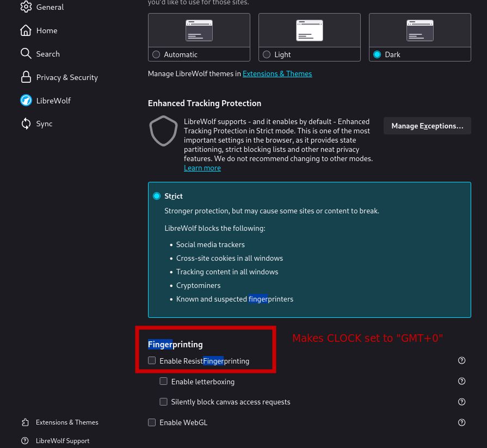Screen dimensions: 487x448
Task: Click 'Cryptominers' list item
Action: [x=198, y=285]
